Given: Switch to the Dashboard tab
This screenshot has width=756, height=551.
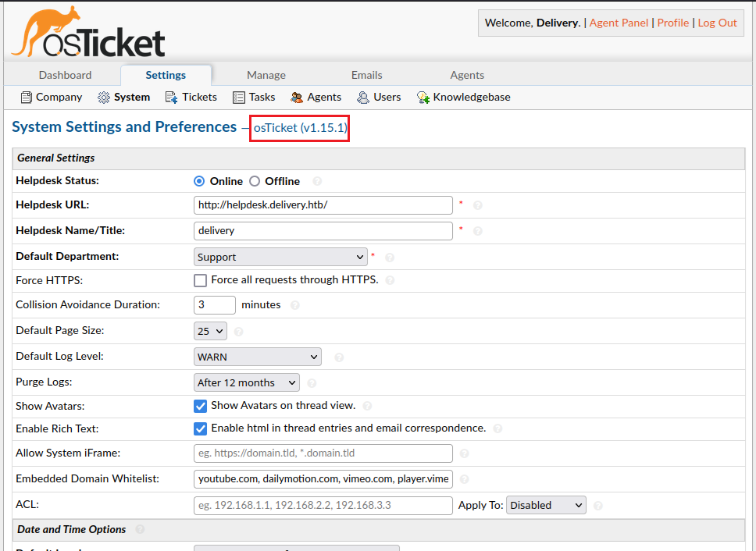Looking at the screenshot, I should coord(66,75).
